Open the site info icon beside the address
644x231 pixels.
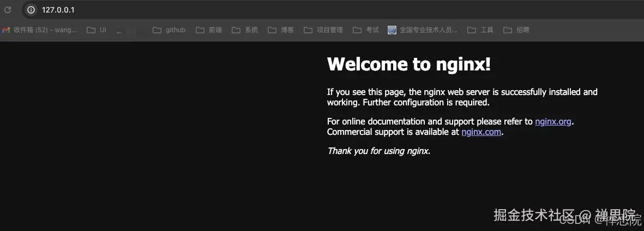(x=31, y=10)
